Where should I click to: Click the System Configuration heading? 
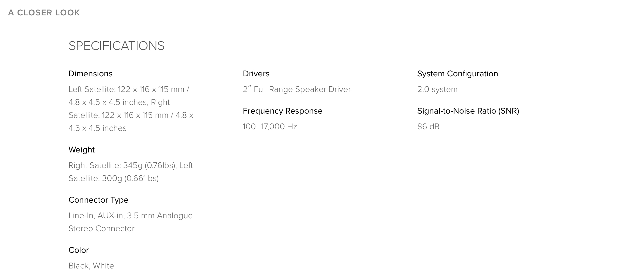click(x=458, y=74)
